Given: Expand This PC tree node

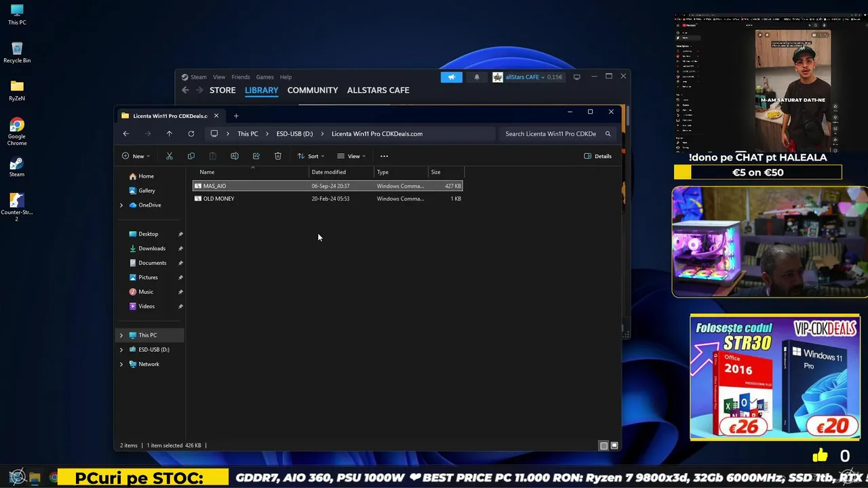Looking at the screenshot, I should tap(121, 335).
